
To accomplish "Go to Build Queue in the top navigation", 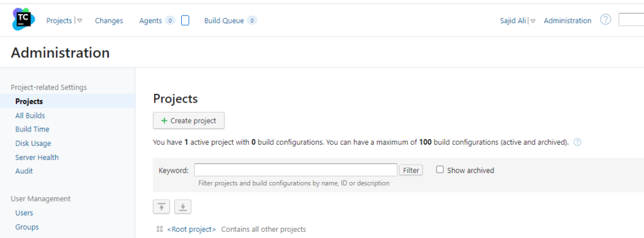I will coord(224,21).
